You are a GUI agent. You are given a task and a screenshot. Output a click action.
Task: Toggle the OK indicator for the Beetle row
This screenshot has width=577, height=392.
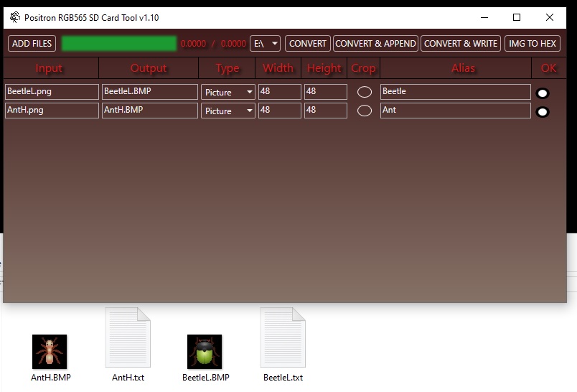pos(543,93)
